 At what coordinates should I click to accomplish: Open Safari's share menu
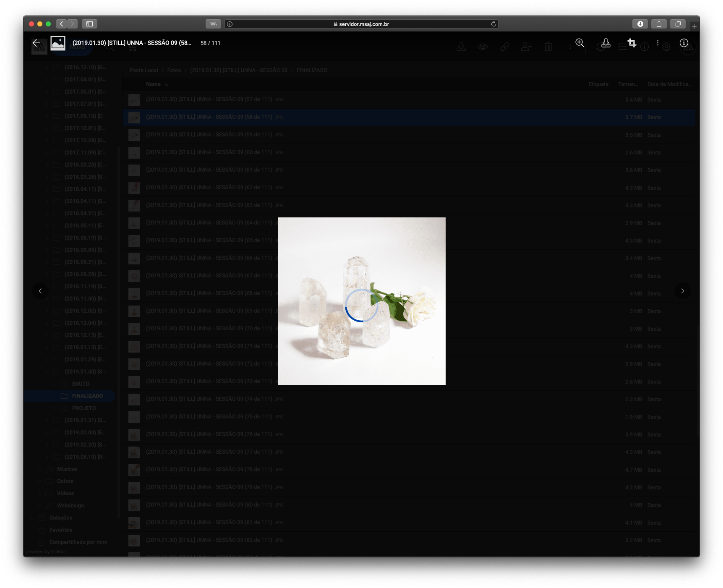(x=659, y=24)
